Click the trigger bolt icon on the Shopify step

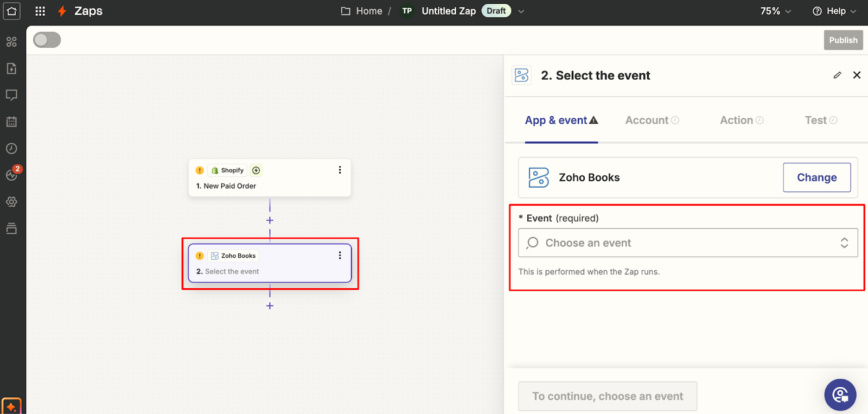257,170
